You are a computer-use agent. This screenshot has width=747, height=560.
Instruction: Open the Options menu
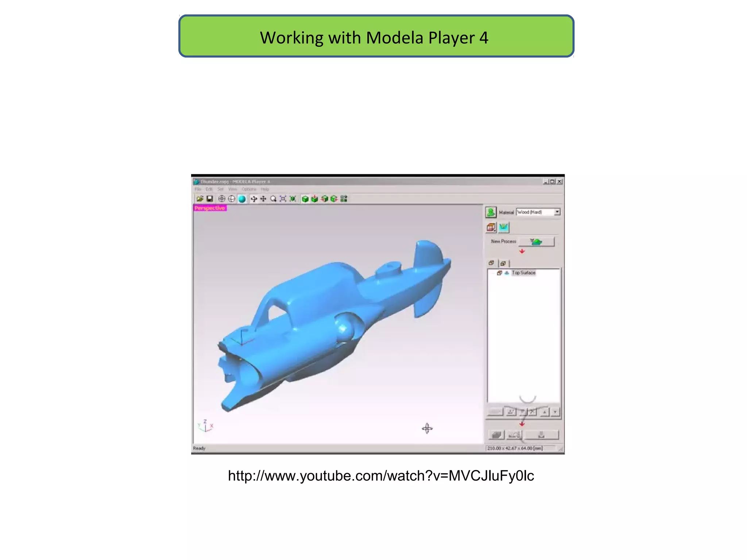click(x=249, y=189)
